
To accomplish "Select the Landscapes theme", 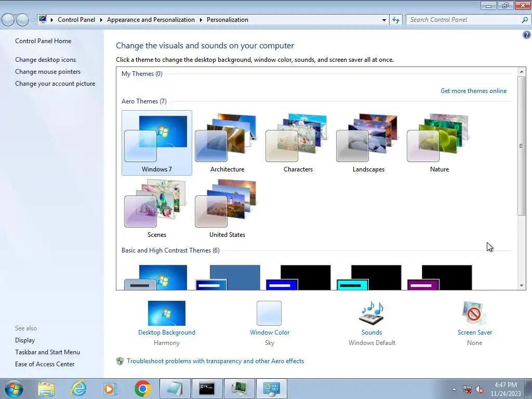I will pyautogui.click(x=368, y=143).
